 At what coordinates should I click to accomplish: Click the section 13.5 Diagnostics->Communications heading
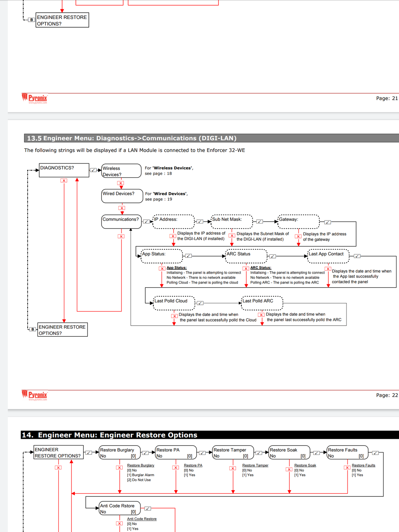coord(132,138)
